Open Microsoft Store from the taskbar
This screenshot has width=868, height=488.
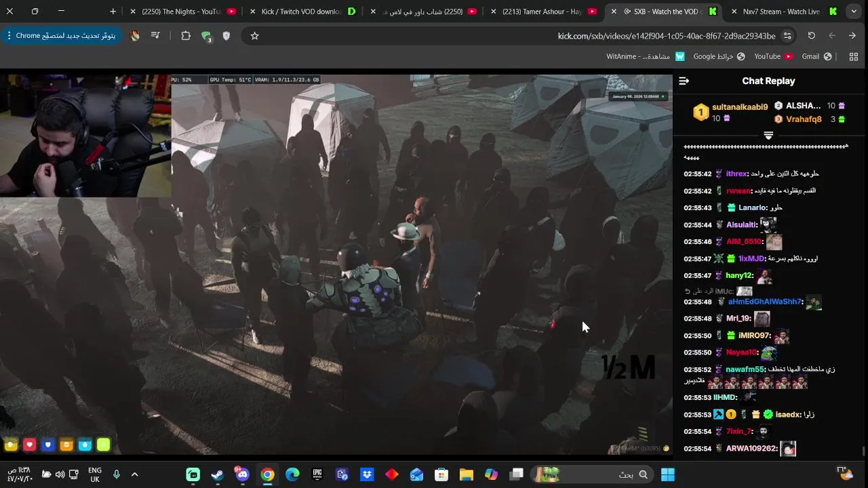click(441, 474)
